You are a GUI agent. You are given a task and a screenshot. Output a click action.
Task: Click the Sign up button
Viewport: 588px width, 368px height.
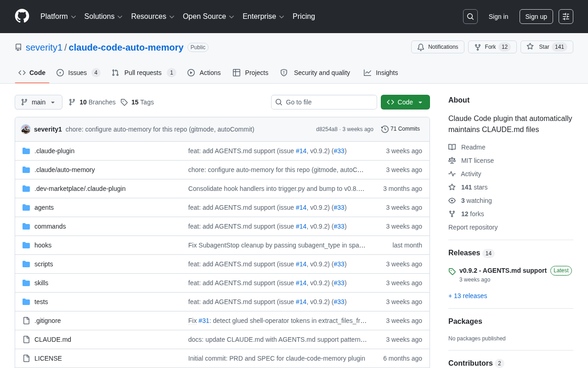[536, 17]
